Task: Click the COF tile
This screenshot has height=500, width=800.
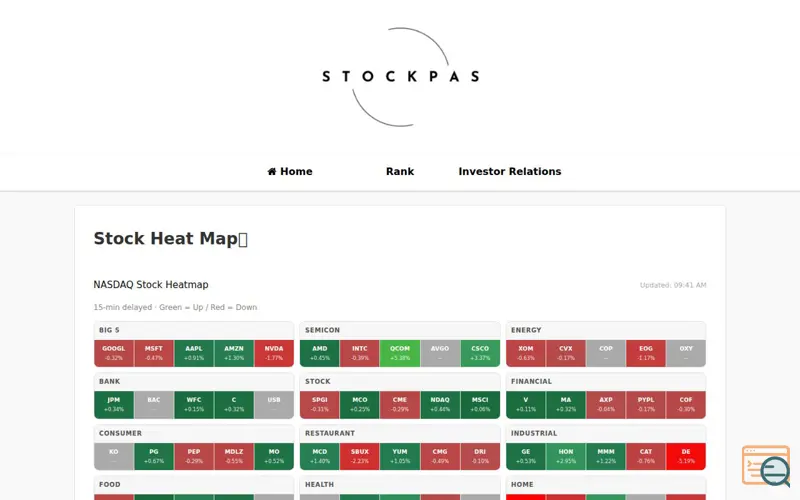Action: (x=686, y=405)
